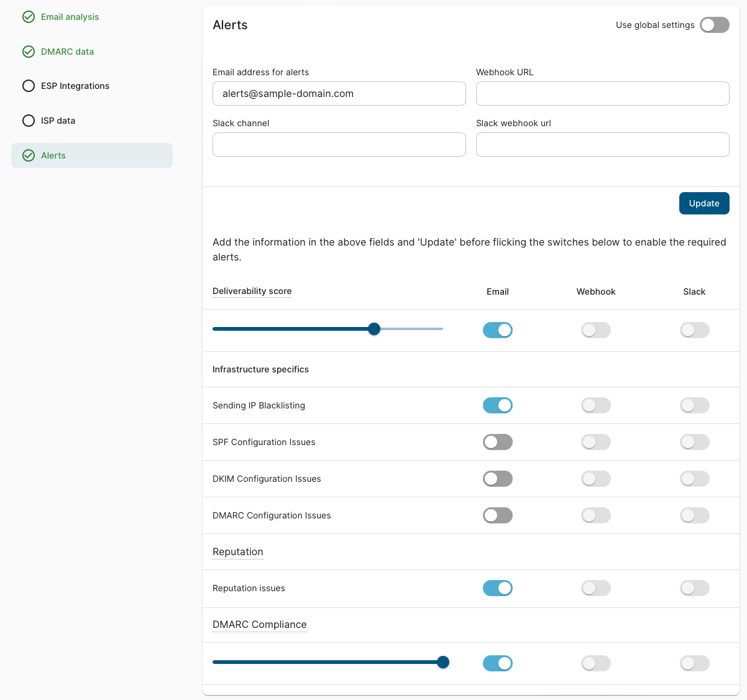Click the Email analysis green check icon

[x=29, y=17]
